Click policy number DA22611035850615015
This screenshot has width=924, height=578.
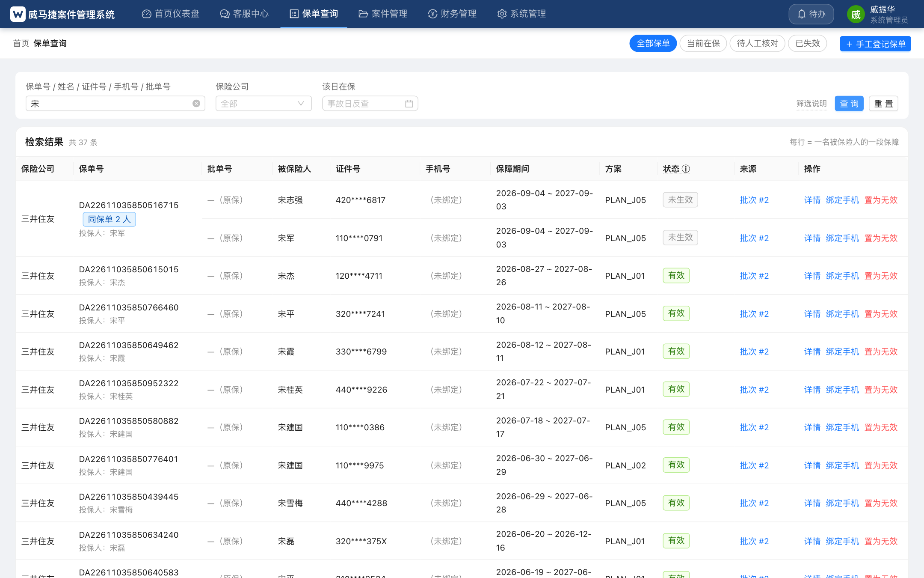click(x=129, y=269)
